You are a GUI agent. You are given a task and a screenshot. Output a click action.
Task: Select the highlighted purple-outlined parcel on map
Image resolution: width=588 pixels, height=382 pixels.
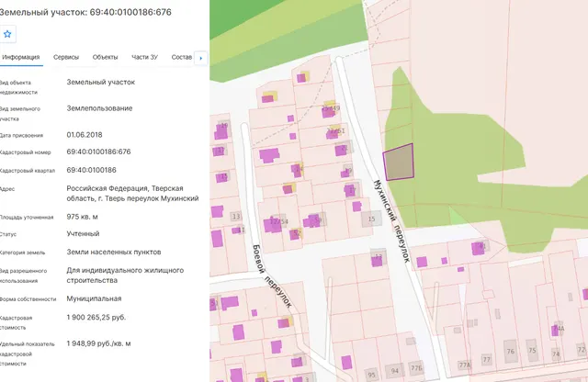tap(398, 162)
